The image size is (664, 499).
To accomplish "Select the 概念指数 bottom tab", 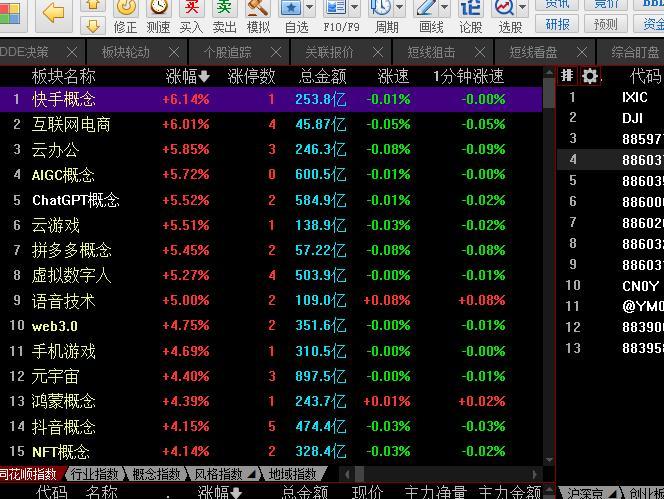I will click(x=156, y=474).
